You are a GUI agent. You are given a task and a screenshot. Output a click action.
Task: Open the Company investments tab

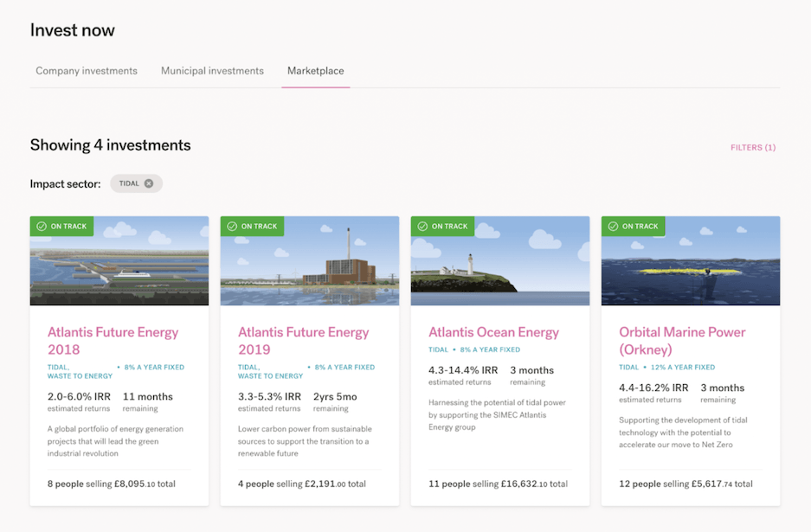[x=87, y=71]
